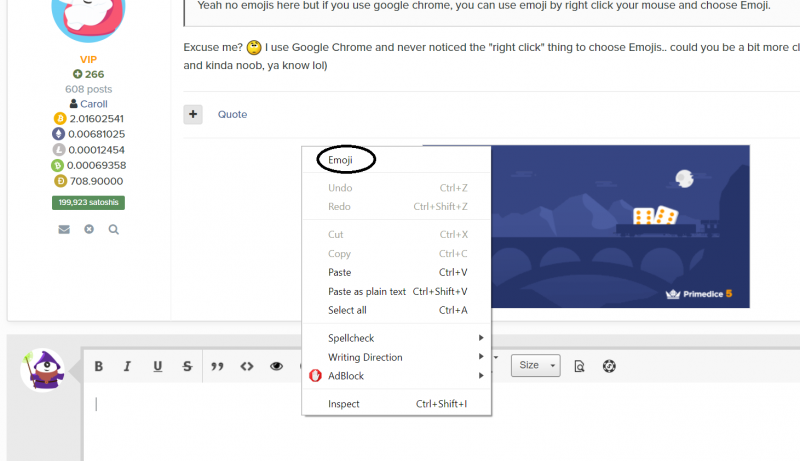Apply underline formatting
800x461 pixels.
[x=158, y=366]
